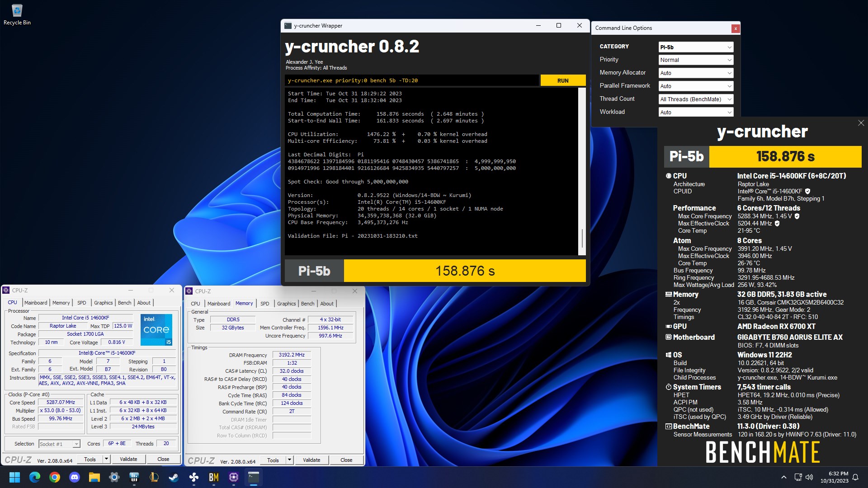Click the DRAM Frequency value 3192.2 MHz
The height and width of the screenshot is (488, 868).
tap(292, 355)
